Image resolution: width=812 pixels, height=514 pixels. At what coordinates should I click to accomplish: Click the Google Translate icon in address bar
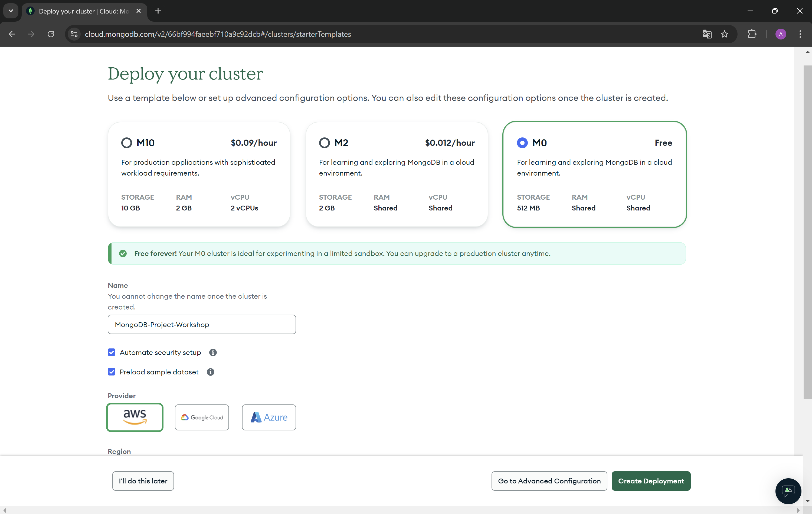(x=707, y=34)
